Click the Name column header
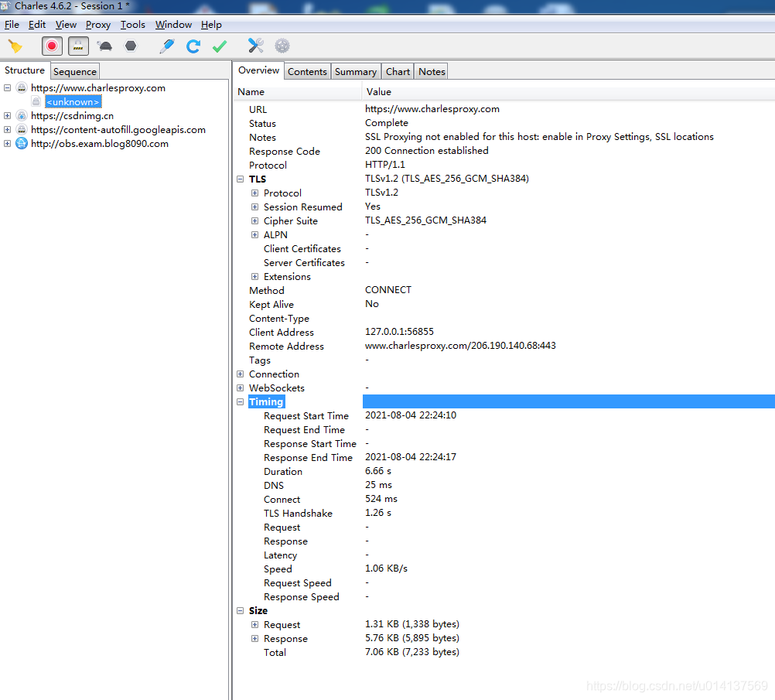775x700 pixels. 298,92
